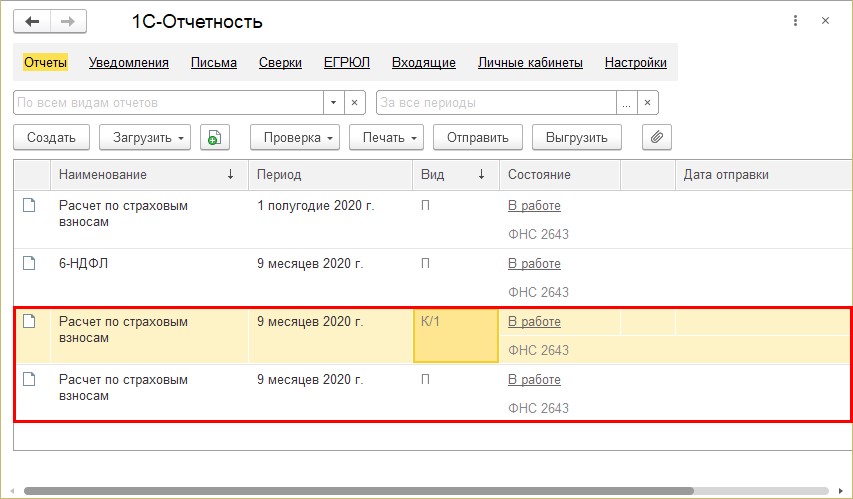This screenshot has width=853, height=499.
Task: Select Расчет по страховым взносам 1 полугодие
Action: click(x=123, y=213)
